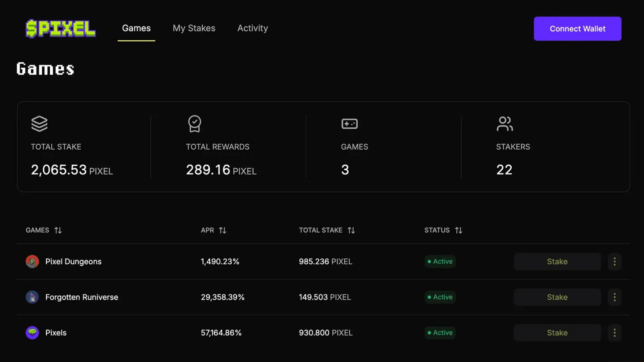This screenshot has width=644, height=362.
Task: Click the Forgotten Runiverse game avatar
Action: pyautogui.click(x=32, y=297)
